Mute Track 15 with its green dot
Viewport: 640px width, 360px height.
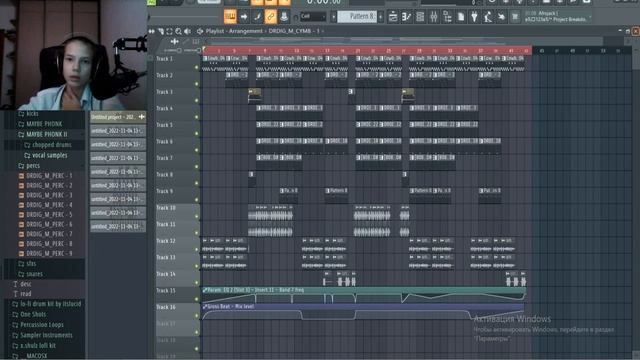197,299
